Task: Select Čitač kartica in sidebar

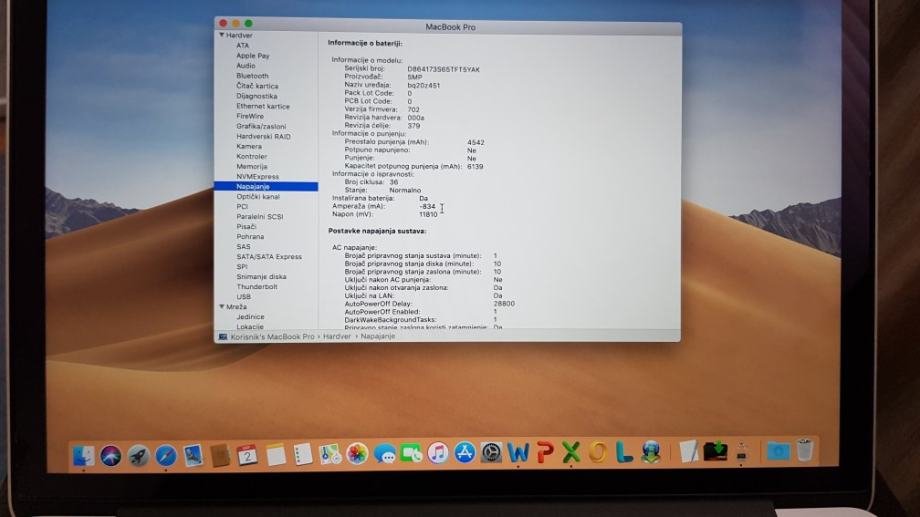Action: [x=257, y=86]
